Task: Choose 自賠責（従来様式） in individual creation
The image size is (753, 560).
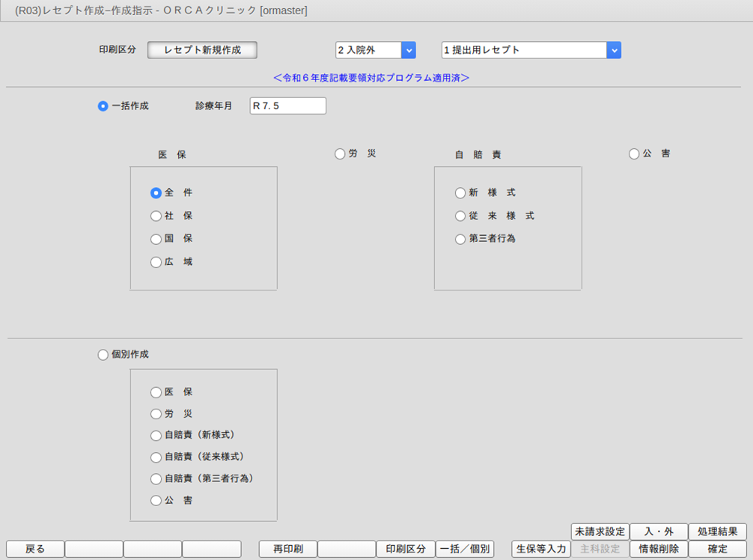Action: pyautogui.click(x=156, y=457)
